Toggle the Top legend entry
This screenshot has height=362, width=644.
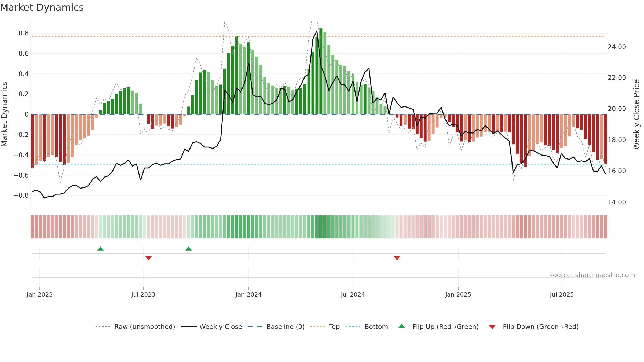[325, 327]
